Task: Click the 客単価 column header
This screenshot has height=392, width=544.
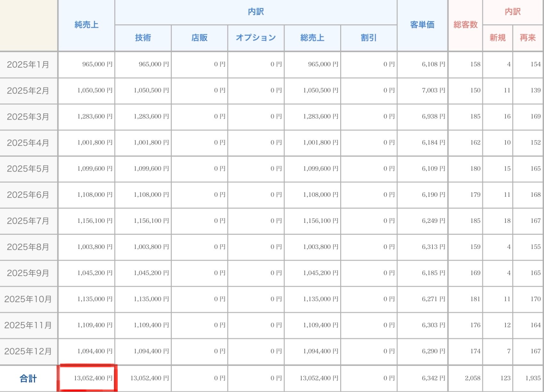Action: coord(422,25)
